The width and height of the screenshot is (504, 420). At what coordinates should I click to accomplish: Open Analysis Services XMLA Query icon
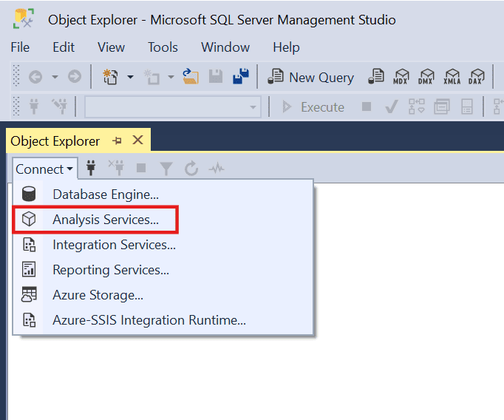[x=452, y=77]
